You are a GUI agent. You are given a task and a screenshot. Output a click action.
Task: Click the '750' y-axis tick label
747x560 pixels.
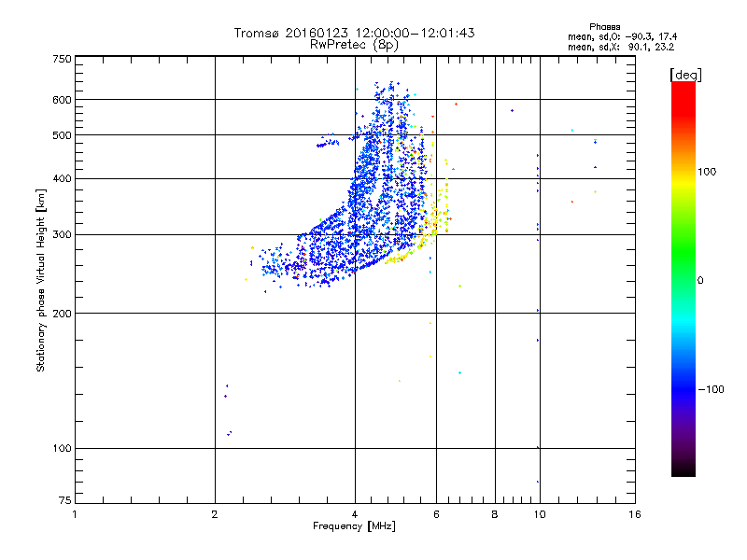[x=63, y=59]
